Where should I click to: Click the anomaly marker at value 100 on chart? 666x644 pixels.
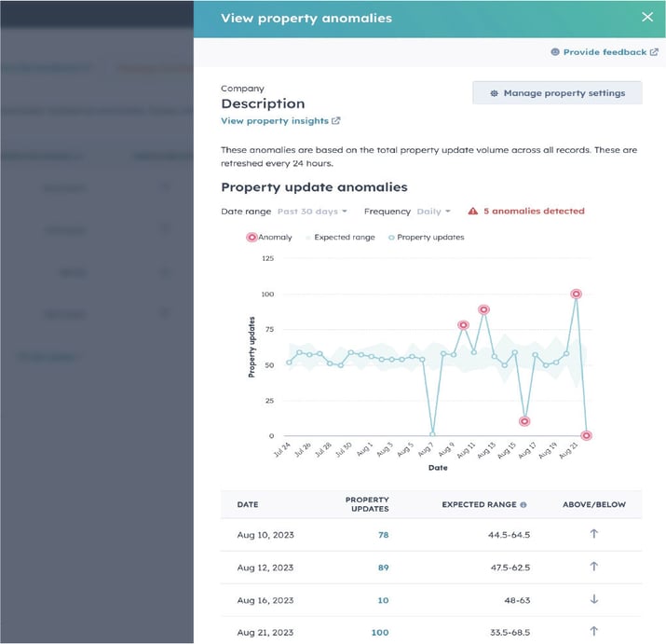(577, 294)
